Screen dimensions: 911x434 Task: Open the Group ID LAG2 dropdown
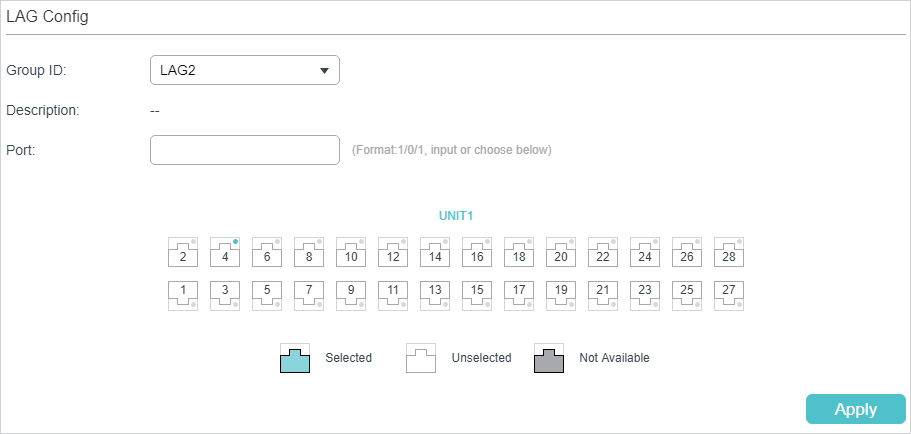(245, 70)
